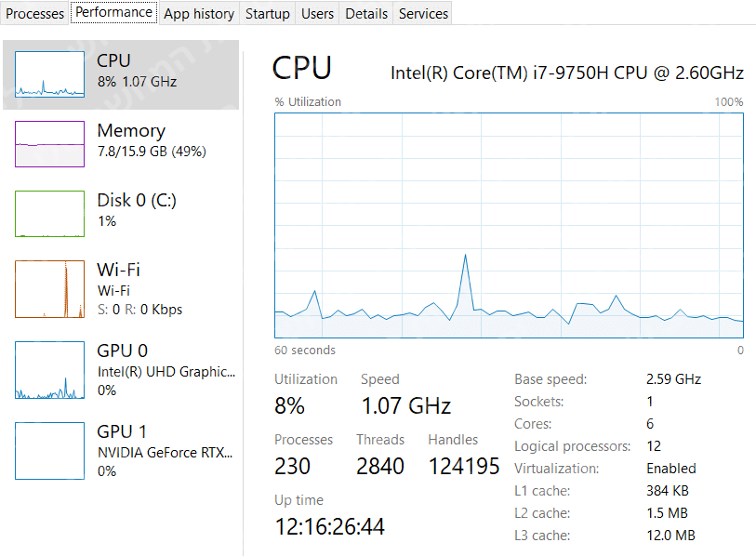Select the GPU 0 graph thumbnail
The image size is (756, 556).
(49, 370)
